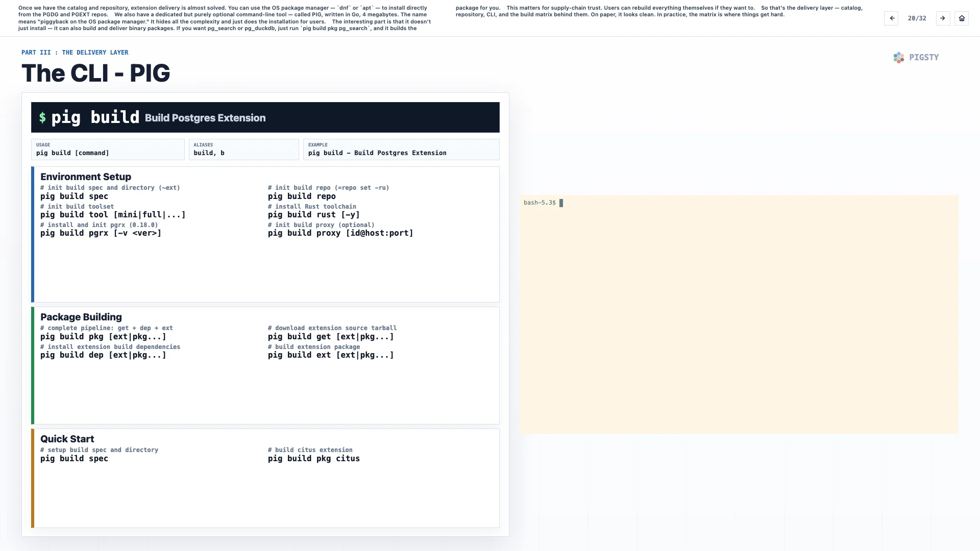Screen dimensions: 980x551
Task: Go to the next slide arrow
Action: click(943, 18)
